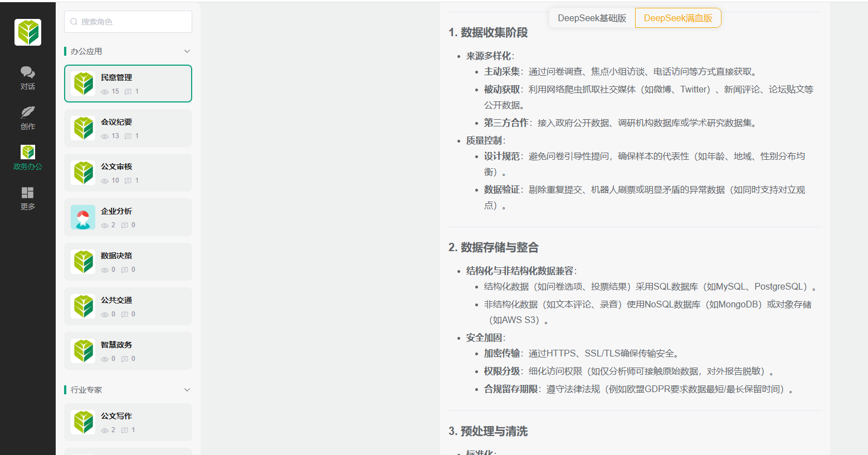Click the comment count icon on 数据决策
The image size is (868, 455).
pyautogui.click(x=125, y=270)
